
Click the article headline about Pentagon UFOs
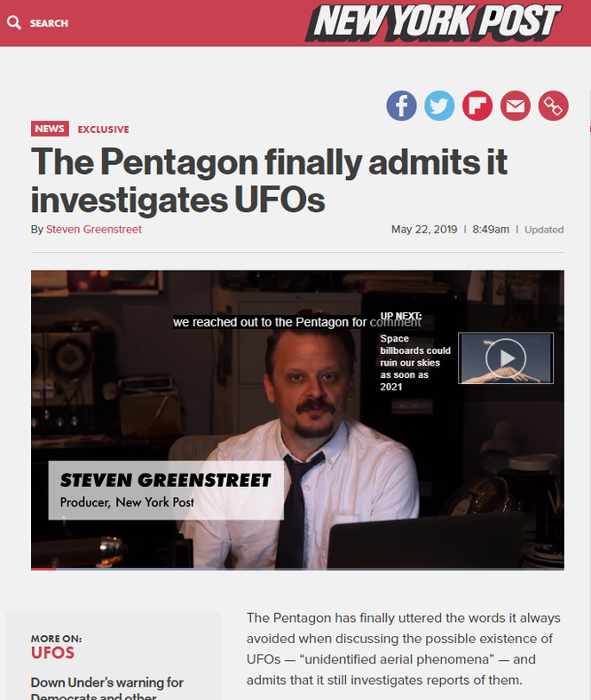269,180
